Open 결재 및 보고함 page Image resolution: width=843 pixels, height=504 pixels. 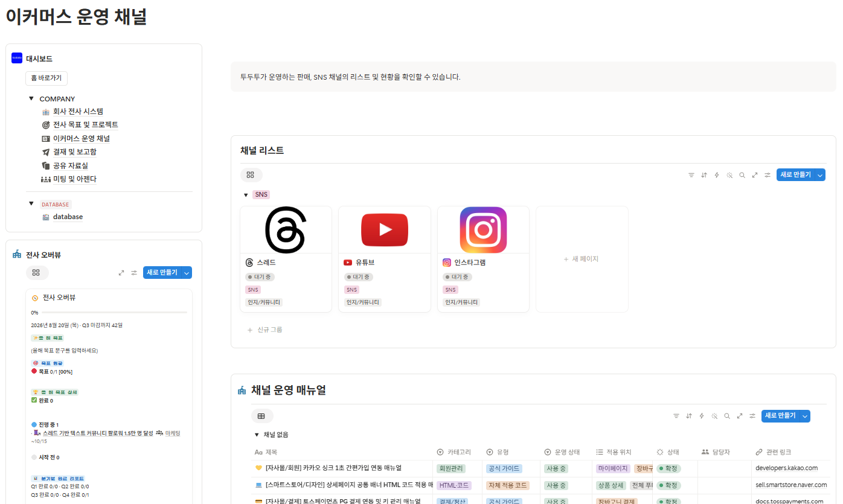click(x=74, y=152)
